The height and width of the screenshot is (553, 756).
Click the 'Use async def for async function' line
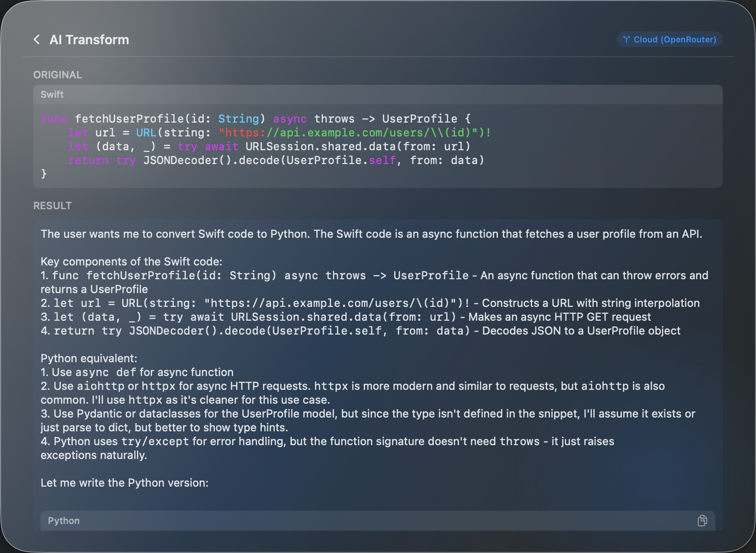pos(137,372)
